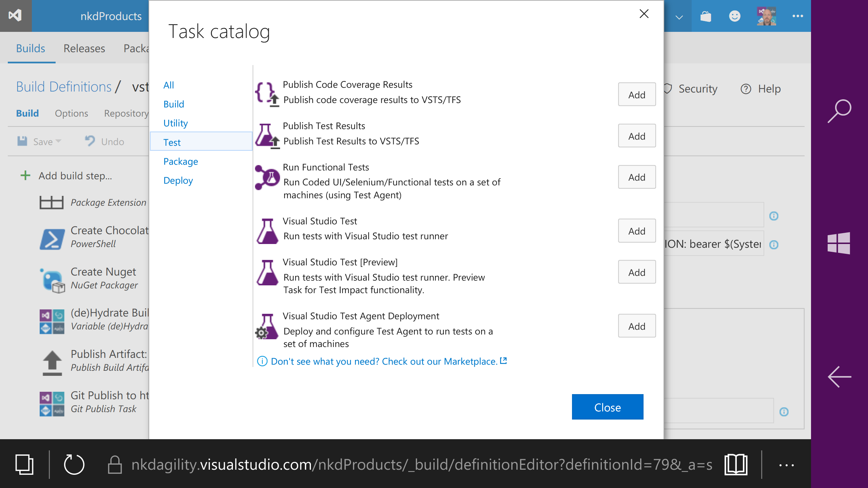Open the header ellipsis more menu
The height and width of the screenshot is (488, 868).
coord(797,16)
